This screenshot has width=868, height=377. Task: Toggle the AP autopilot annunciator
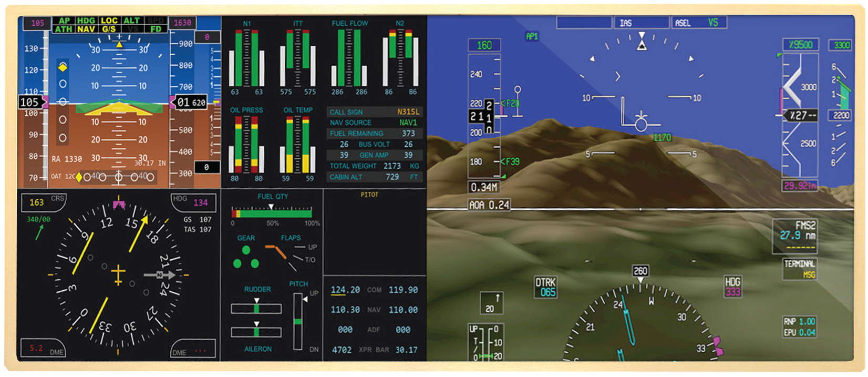[x=64, y=21]
